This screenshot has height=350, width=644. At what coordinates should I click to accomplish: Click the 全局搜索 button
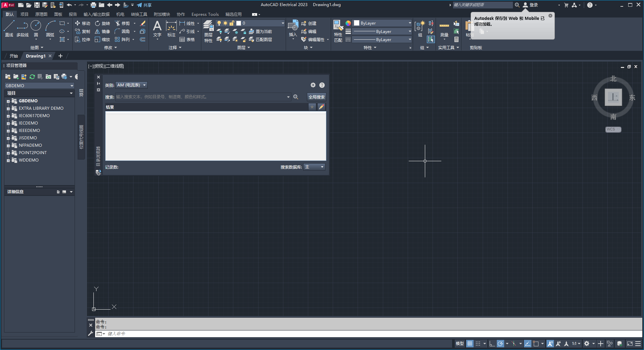316,97
